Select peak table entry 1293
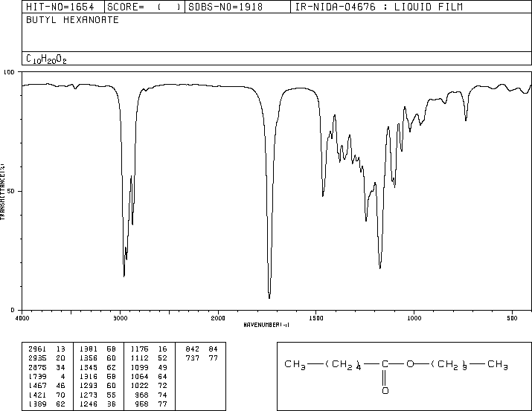This screenshot has width=532, height=411. tap(89, 386)
